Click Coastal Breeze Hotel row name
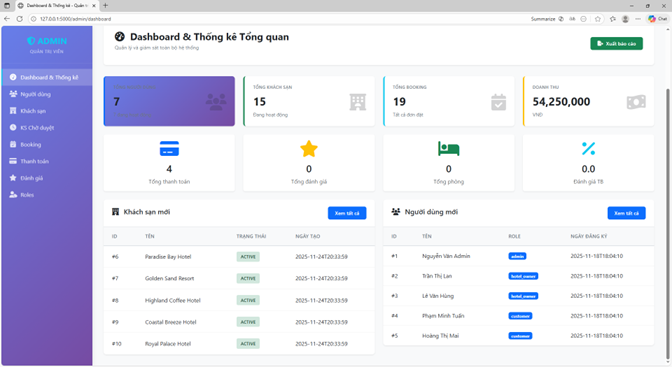 (171, 322)
